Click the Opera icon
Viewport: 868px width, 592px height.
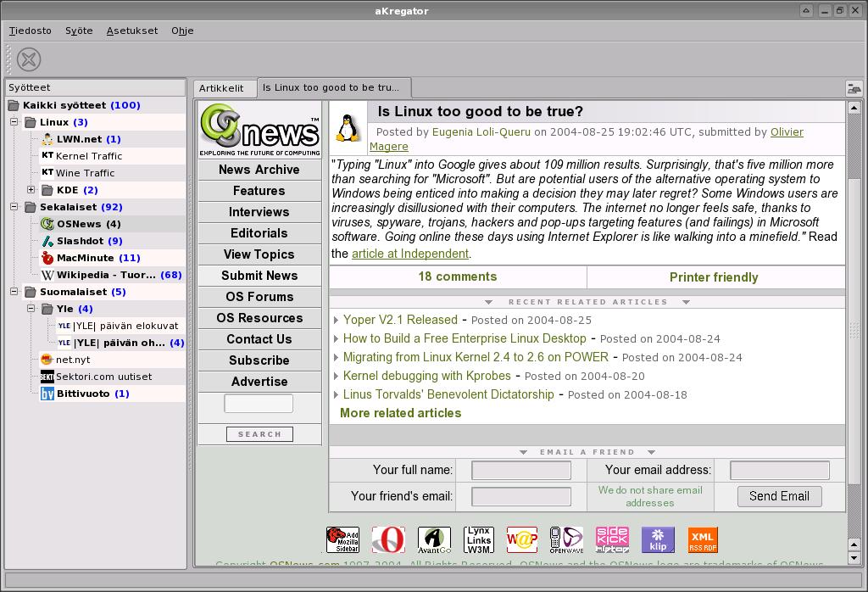pos(388,540)
